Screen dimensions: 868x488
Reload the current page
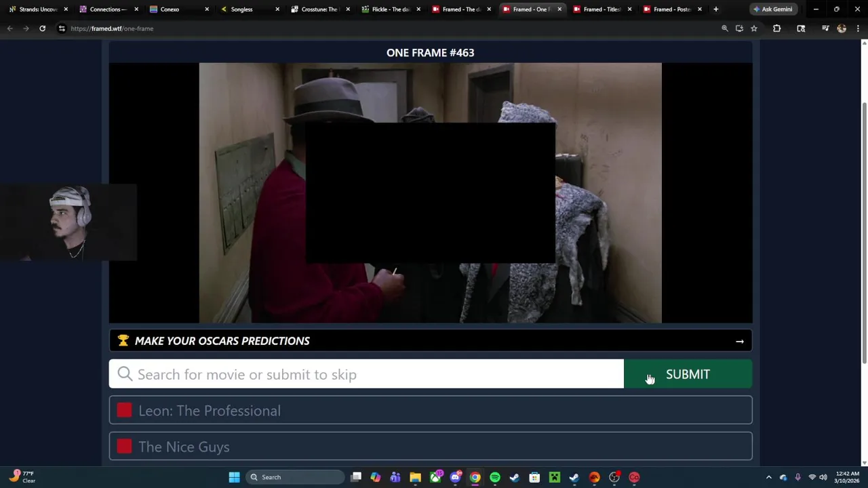pyautogui.click(x=42, y=28)
